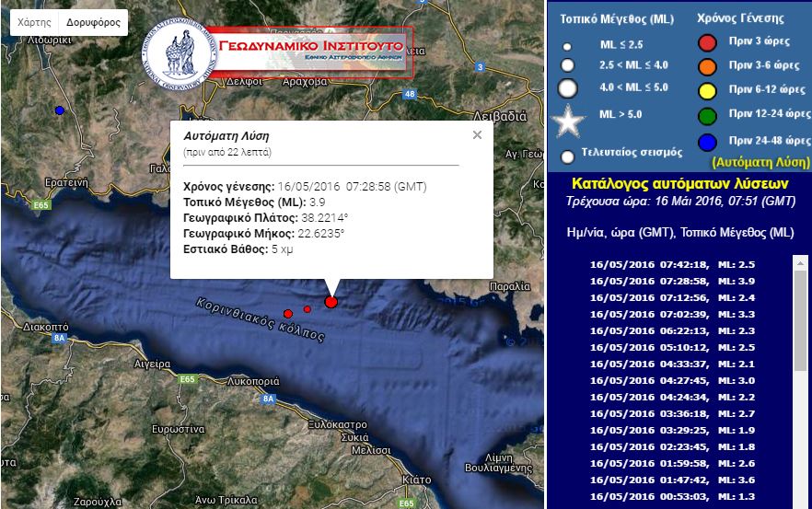Click the blue circle for Πριν 24-48 ώρες
This screenshot has height=509, width=812.
point(707,141)
